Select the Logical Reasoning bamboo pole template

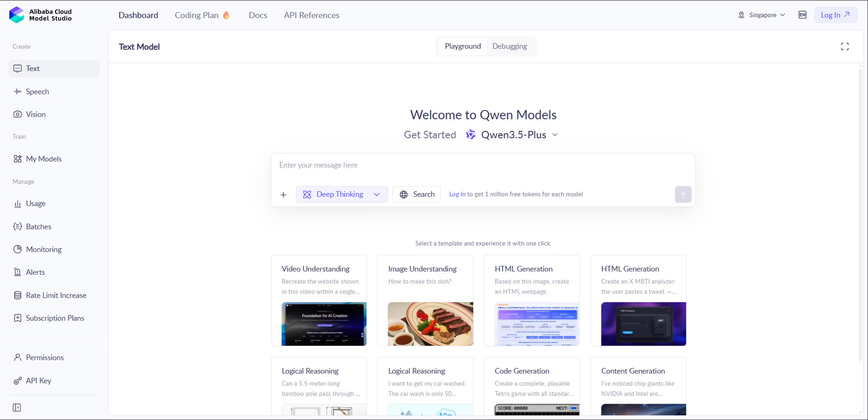[319, 386]
